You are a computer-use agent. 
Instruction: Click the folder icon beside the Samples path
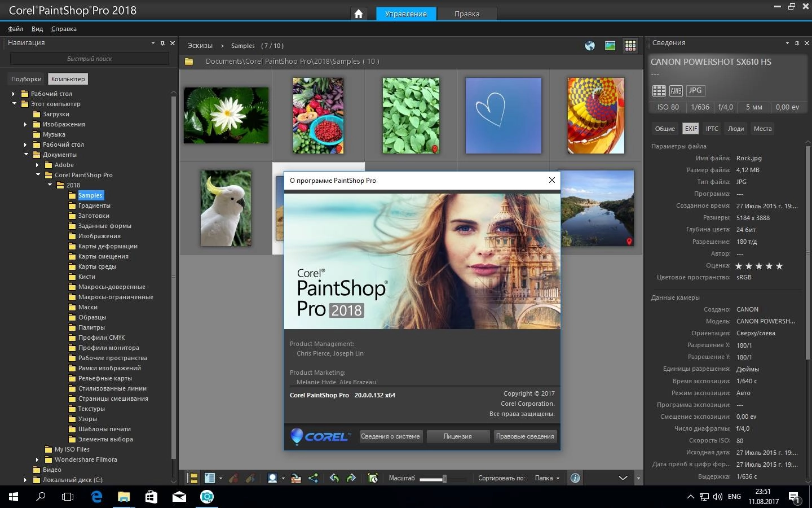click(189, 61)
